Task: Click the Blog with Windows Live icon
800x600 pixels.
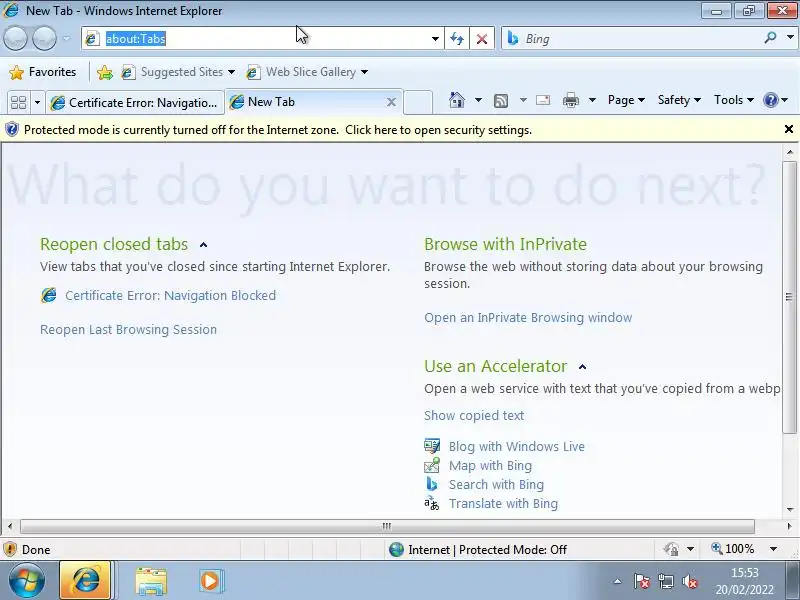Action: pyautogui.click(x=432, y=446)
